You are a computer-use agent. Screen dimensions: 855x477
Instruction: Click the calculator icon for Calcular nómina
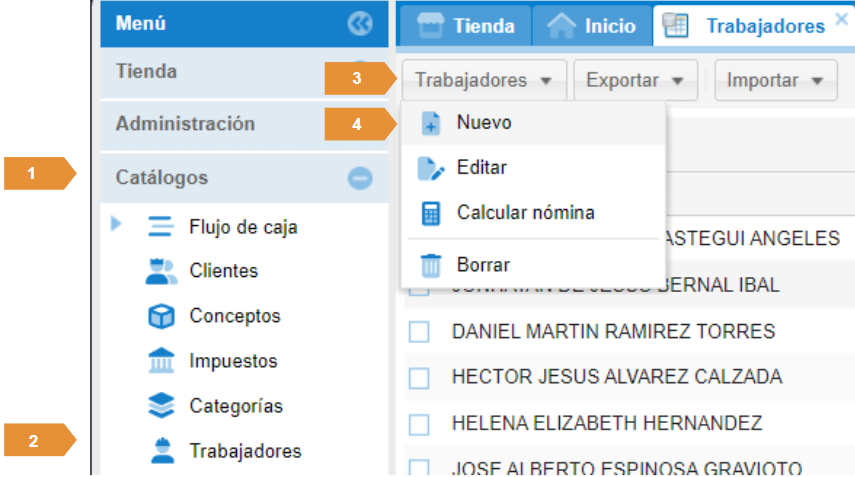[x=431, y=213]
